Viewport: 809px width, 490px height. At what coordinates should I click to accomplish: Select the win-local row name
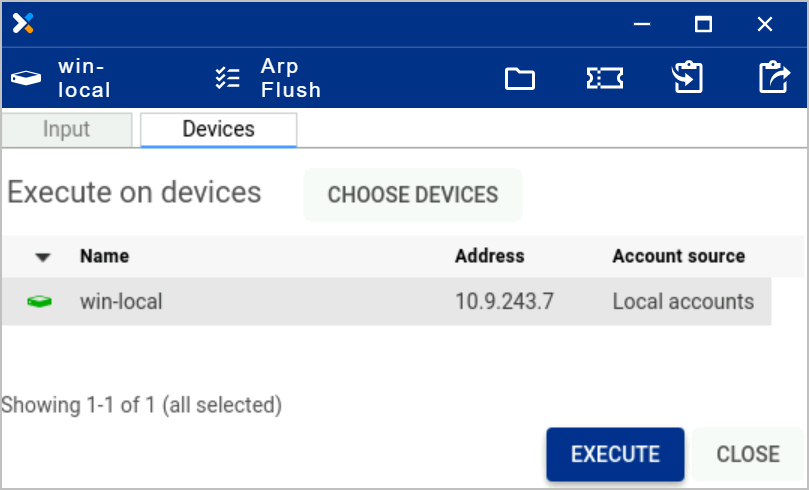[x=121, y=301]
